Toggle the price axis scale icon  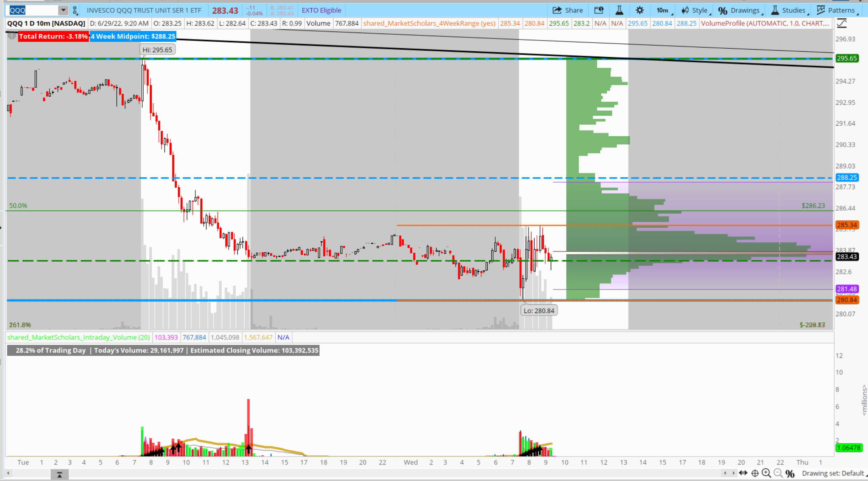pos(842,24)
